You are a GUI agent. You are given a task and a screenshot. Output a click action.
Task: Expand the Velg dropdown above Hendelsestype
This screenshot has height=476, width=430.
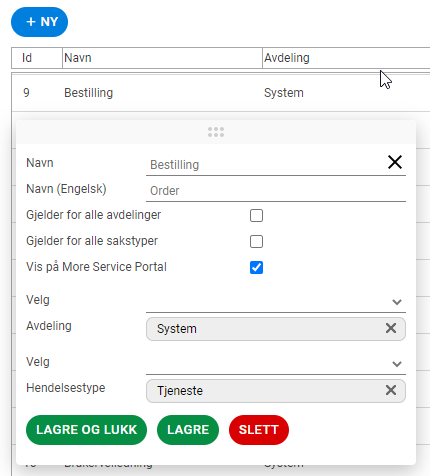pos(276,364)
